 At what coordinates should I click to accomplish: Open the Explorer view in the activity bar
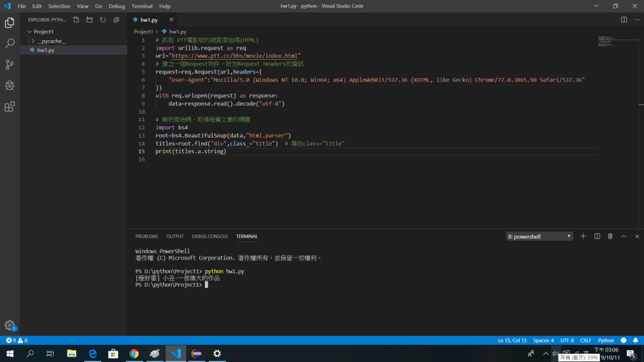(9, 23)
